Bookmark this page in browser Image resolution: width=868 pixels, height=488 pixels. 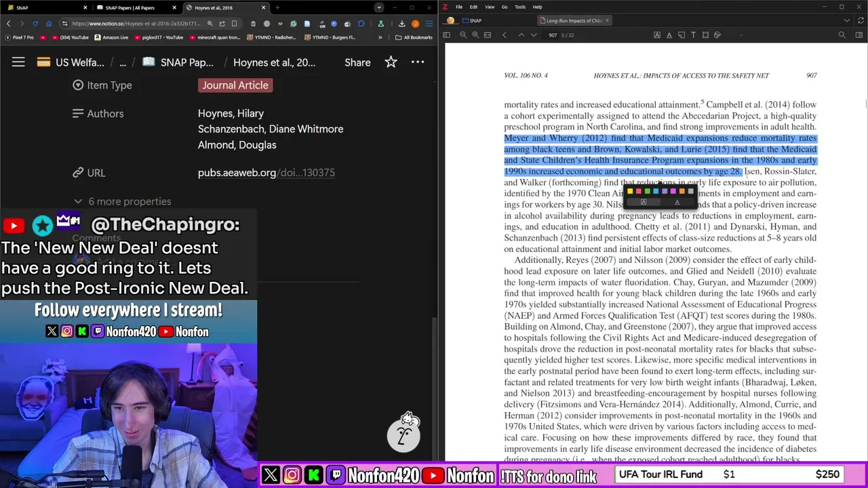[x=235, y=24]
